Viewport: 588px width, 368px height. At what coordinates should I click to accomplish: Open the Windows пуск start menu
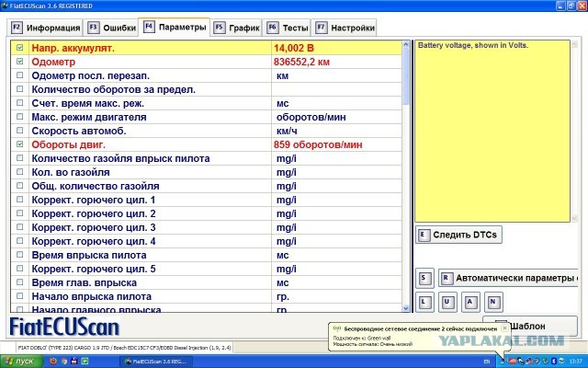[x=22, y=362]
